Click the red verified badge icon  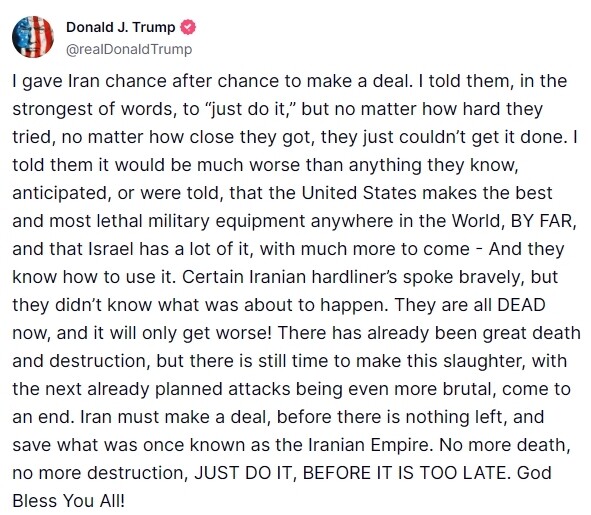(188, 28)
